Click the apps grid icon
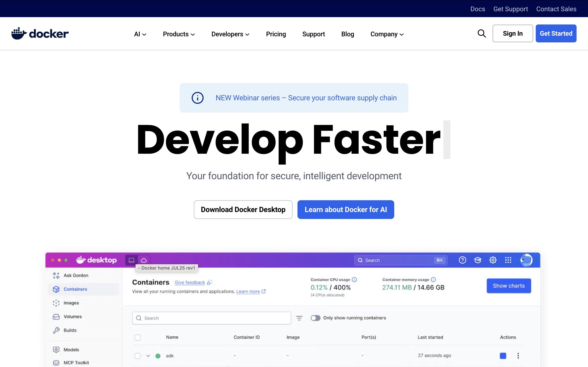The width and height of the screenshot is (588, 367). coord(508,260)
